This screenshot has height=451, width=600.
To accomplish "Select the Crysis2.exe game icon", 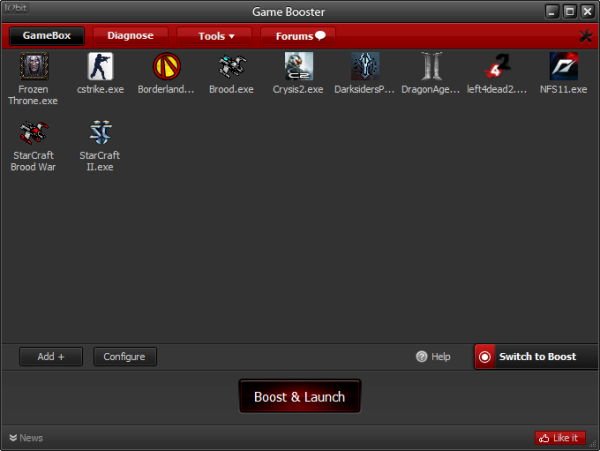I will [298, 66].
